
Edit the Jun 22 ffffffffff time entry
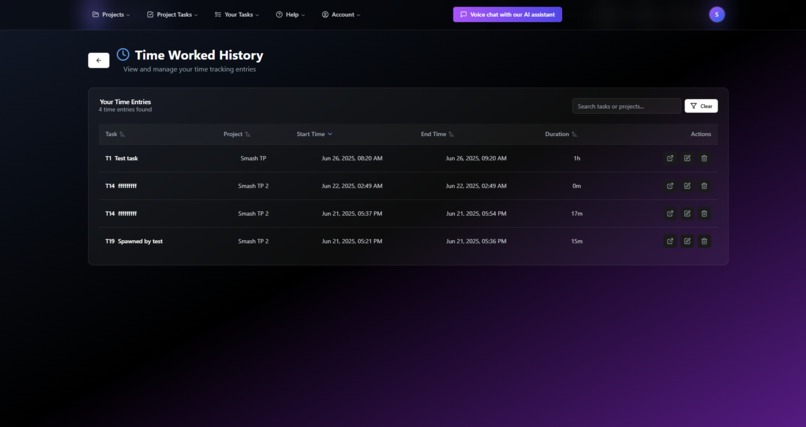(687, 186)
